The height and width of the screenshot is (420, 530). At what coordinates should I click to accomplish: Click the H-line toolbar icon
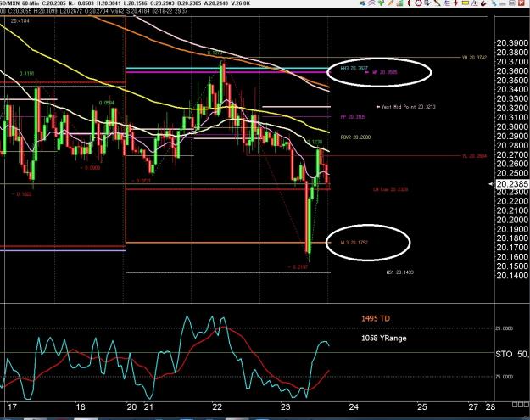click(475, 3)
